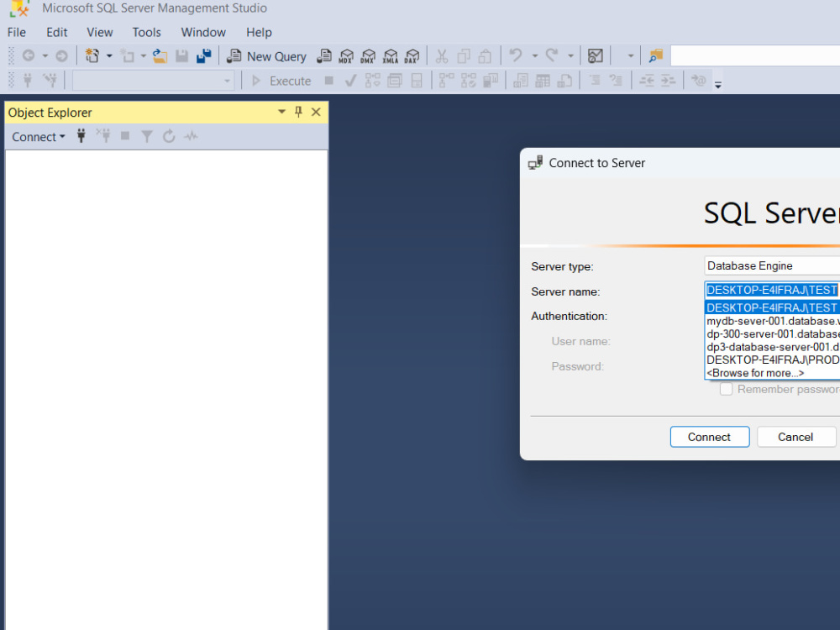
Task: Open the Available Databases combo box
Action: pyautogui.click(x=153, y=81)
